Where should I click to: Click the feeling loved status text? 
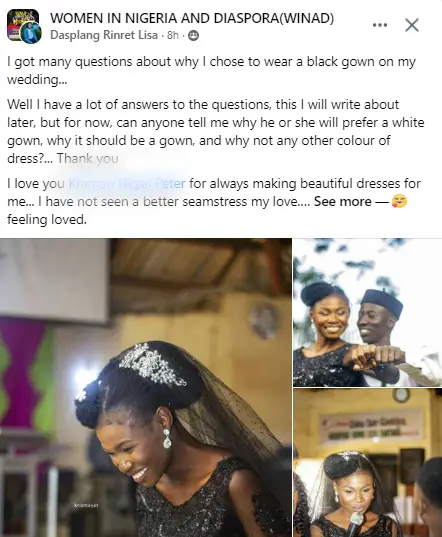click(x=47, y=219)
